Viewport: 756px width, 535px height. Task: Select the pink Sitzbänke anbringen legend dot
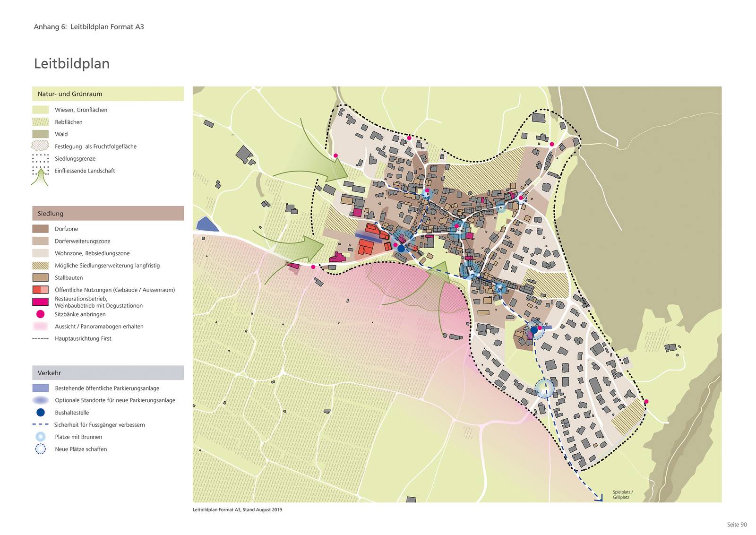tap(41, 314)
